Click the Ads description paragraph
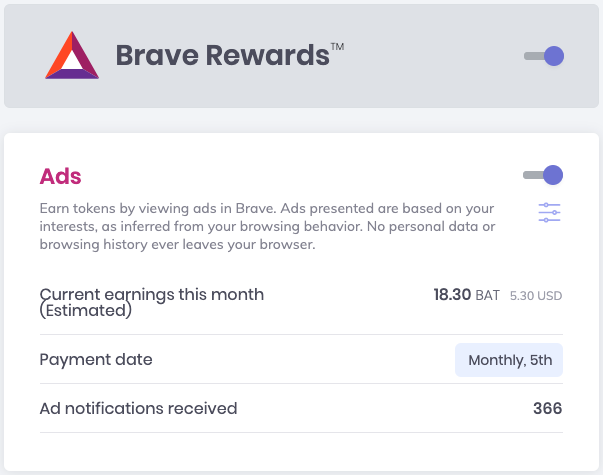 (267, 227)
